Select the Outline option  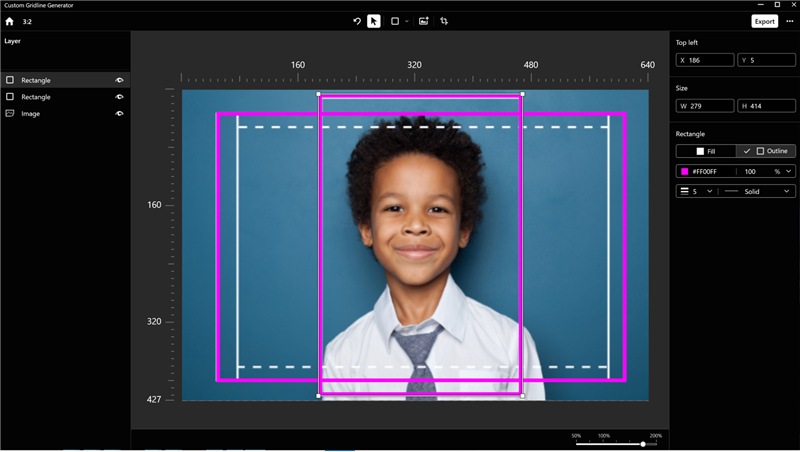pos(765,151)
